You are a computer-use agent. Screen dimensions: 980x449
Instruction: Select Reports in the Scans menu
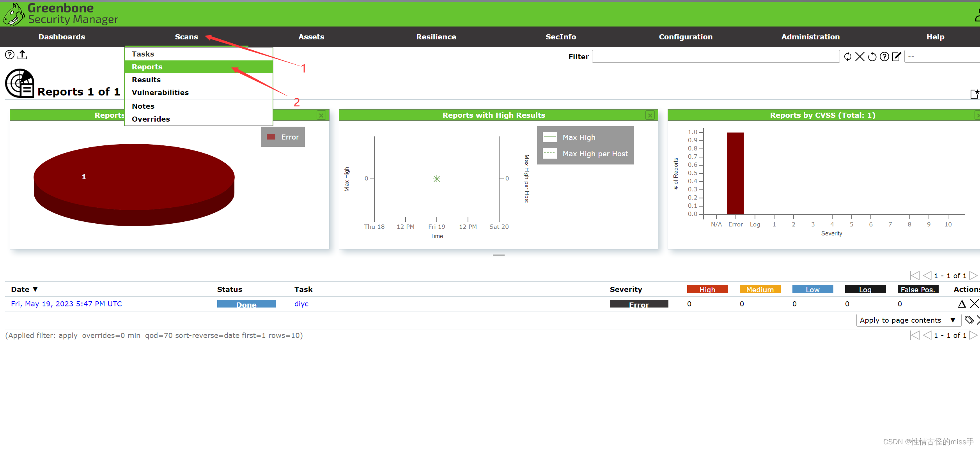coord(147,67)
